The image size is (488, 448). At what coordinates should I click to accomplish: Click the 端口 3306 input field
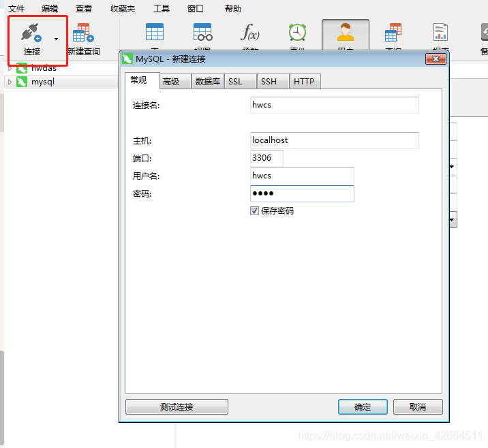tap(266, 158)
